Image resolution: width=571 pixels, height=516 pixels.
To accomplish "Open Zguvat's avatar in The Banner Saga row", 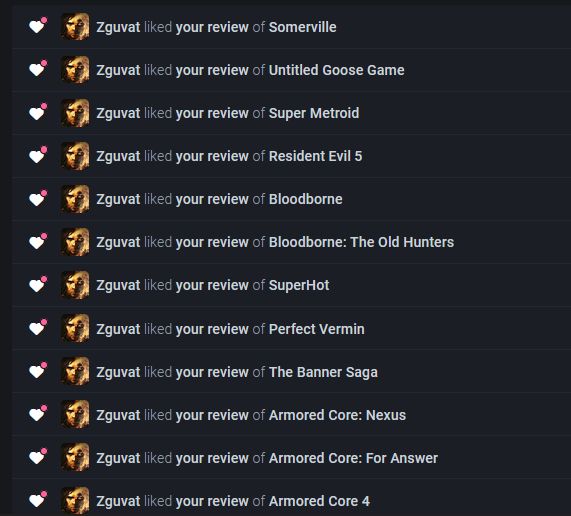I will (75, 371).
